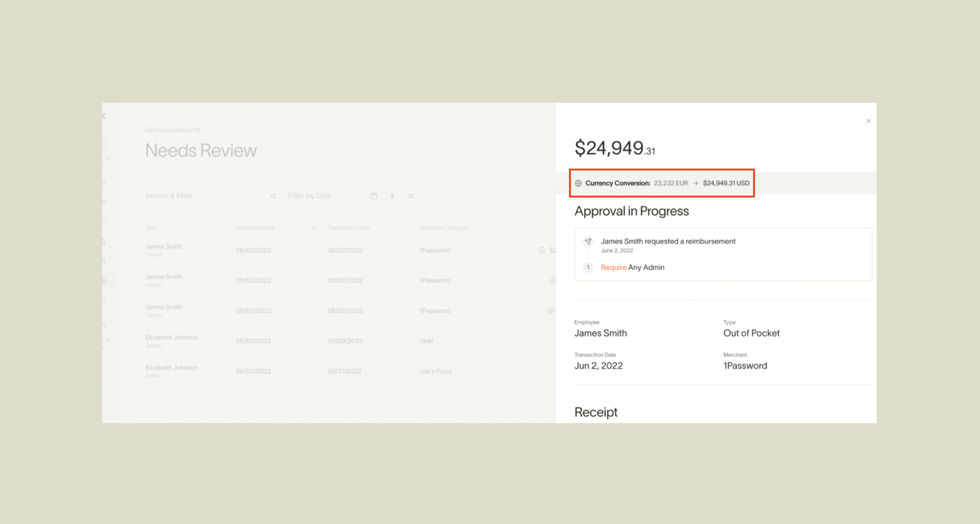Open the Reimbursements breadcrumb

pyautogui.click(x=173, y=130)
